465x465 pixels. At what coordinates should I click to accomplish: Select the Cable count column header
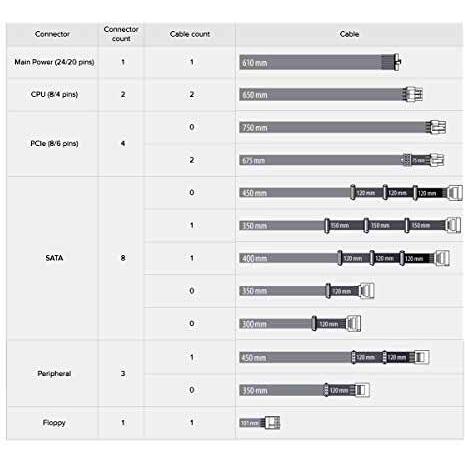coord(190,34)
